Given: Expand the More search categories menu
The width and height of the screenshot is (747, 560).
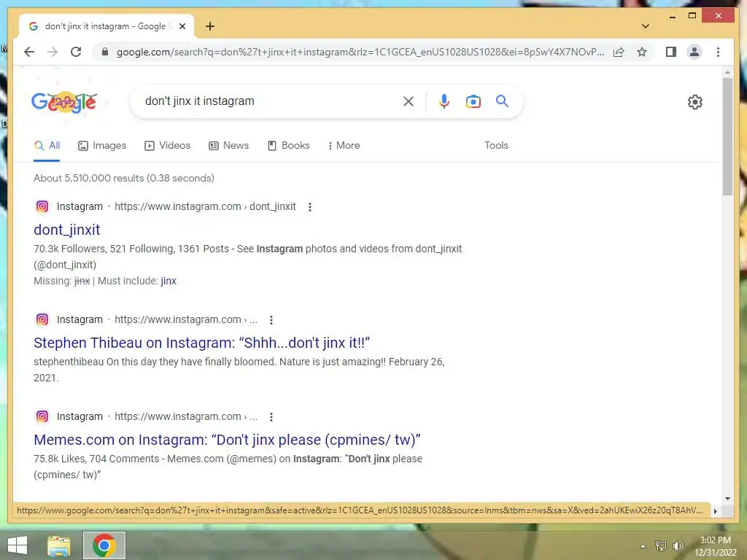Looking at the screenshot, I should coord(344,145).
